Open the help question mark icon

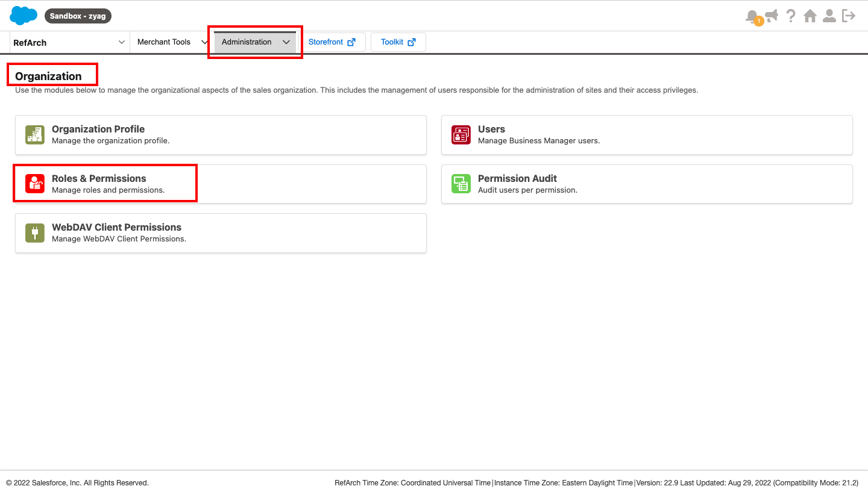[x=791, y=16]
